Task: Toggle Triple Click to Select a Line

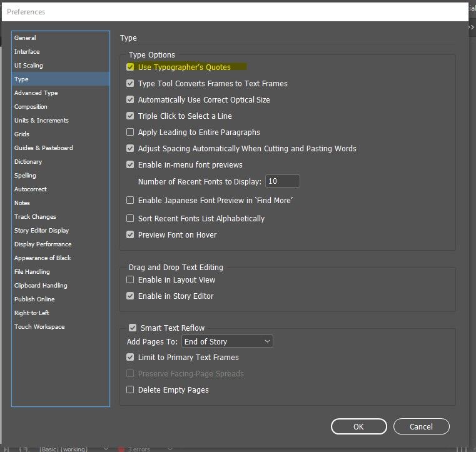Action: pos(130,116)
